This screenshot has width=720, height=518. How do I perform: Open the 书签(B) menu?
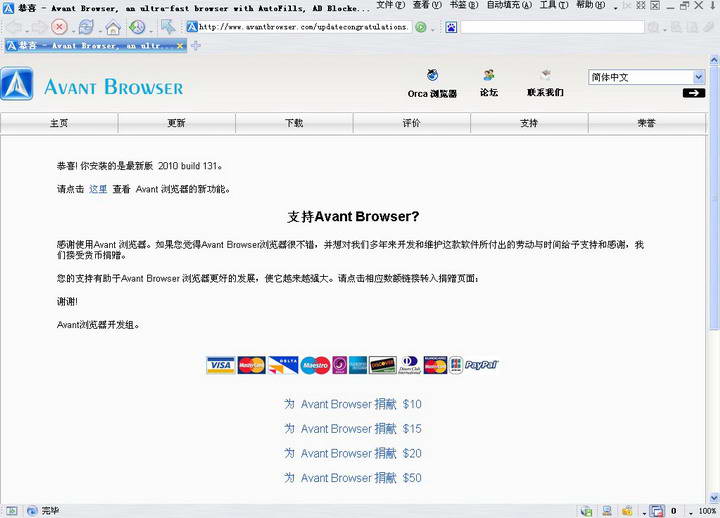coord(464,5)
